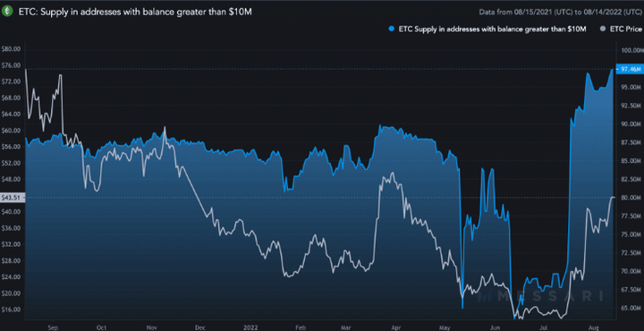Click the 2022 label on the time axis

click(x=250, y=327)
